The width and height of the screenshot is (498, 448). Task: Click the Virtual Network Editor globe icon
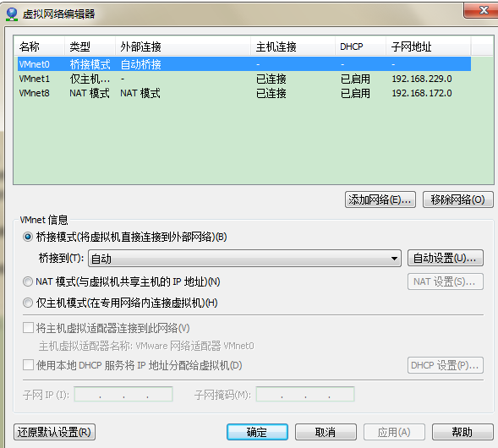click(x=12, y=14)
